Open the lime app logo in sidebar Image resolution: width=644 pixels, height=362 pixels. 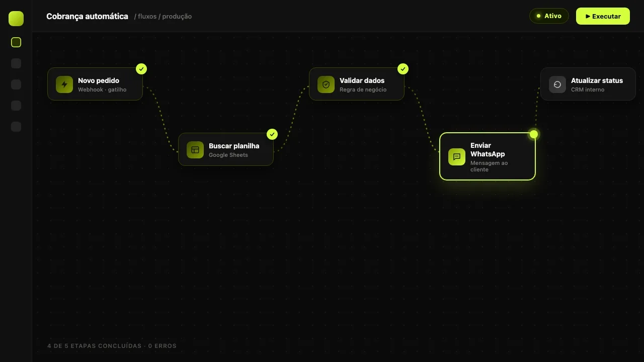tap(16, 19)
